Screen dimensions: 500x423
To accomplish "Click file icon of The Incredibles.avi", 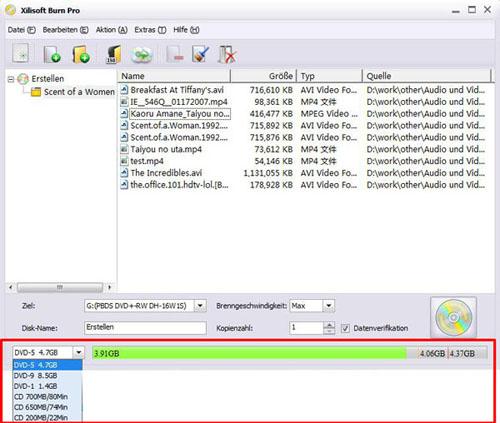I will click(x=124, y=173).
